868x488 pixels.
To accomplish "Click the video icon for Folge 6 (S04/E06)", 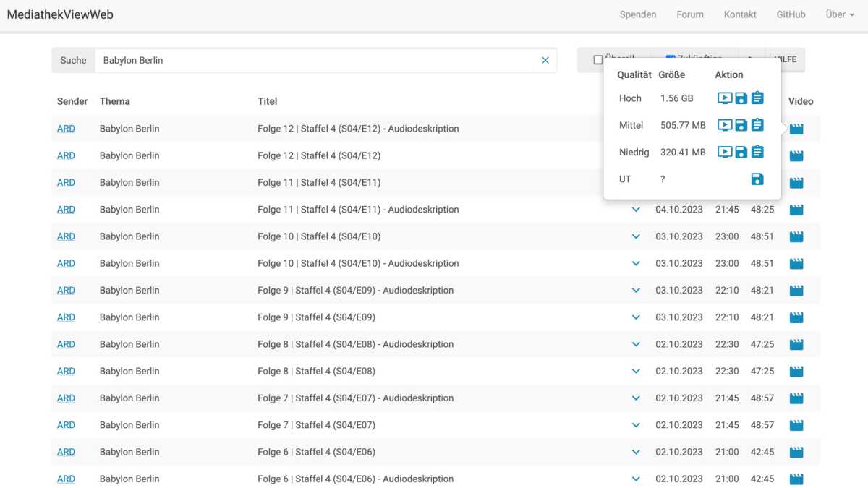I will coord(796,452).
